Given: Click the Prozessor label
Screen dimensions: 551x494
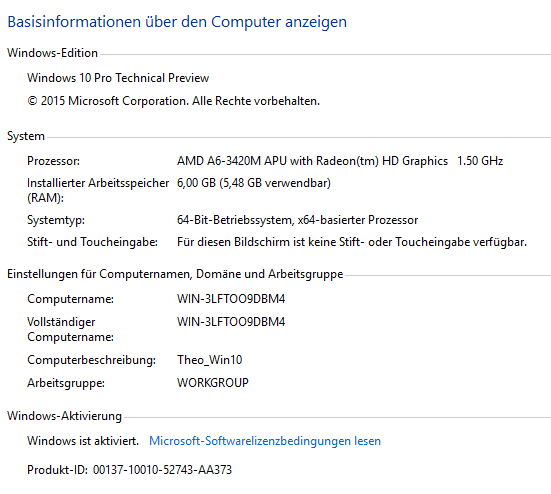Looking at the screenshot, I should click(x=53, y=161).
